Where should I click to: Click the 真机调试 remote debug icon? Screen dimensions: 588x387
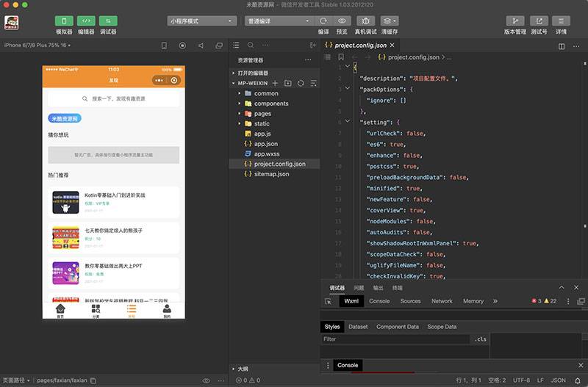(x=365, y=21)
